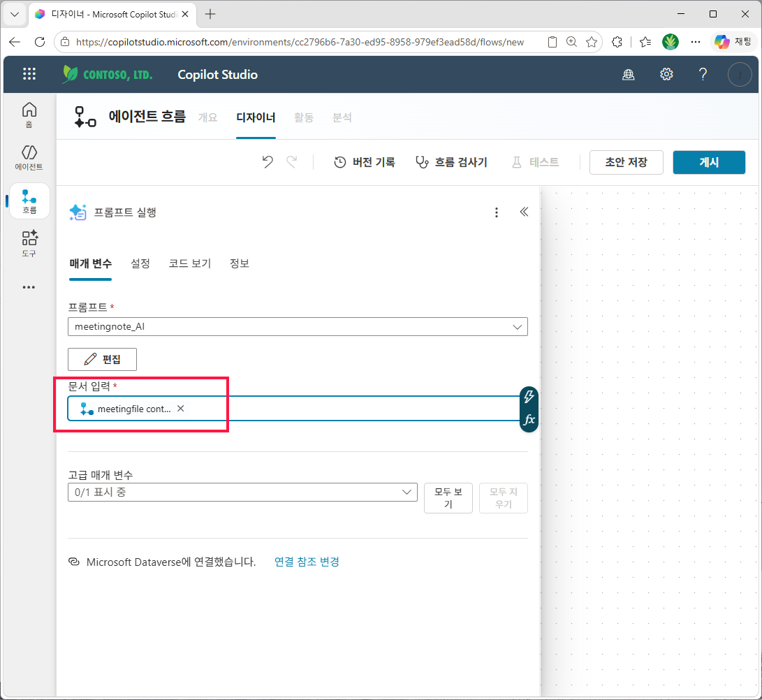Open browser extensions puzzle icon

click(x=617, y=42)
